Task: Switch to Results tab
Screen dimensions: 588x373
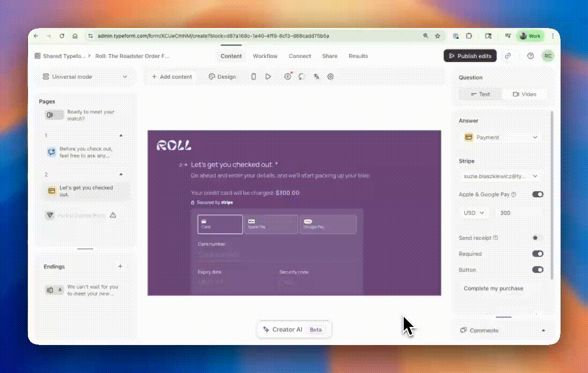Action: [x=358, y=56]
